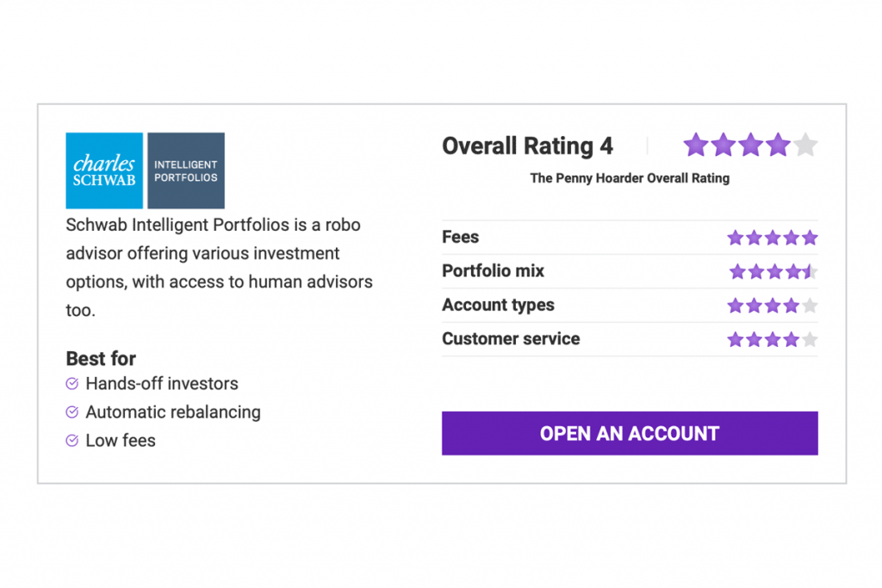Click the Overall Rating 4 heading
Image resolution: width=882 pixels, height=588 pixels.
(x=527, y=146)
